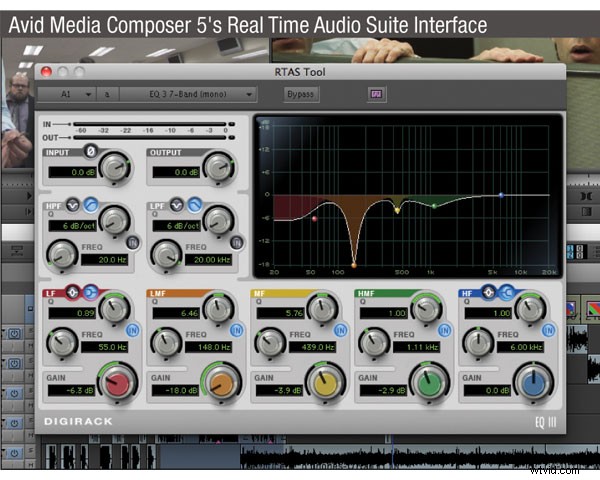This screenshot has width=600, height=480.
Task: Disable the HF band IN button
Action: click(x=548, y=330)
